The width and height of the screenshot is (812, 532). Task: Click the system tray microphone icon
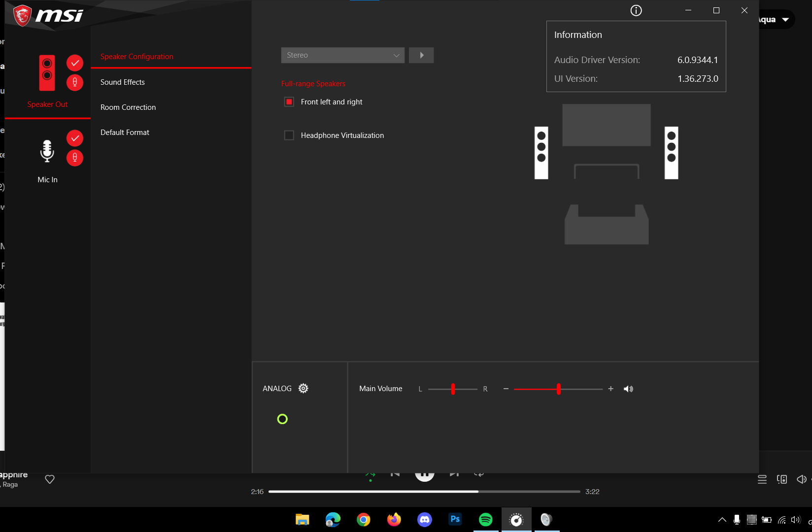coord(737,520)
